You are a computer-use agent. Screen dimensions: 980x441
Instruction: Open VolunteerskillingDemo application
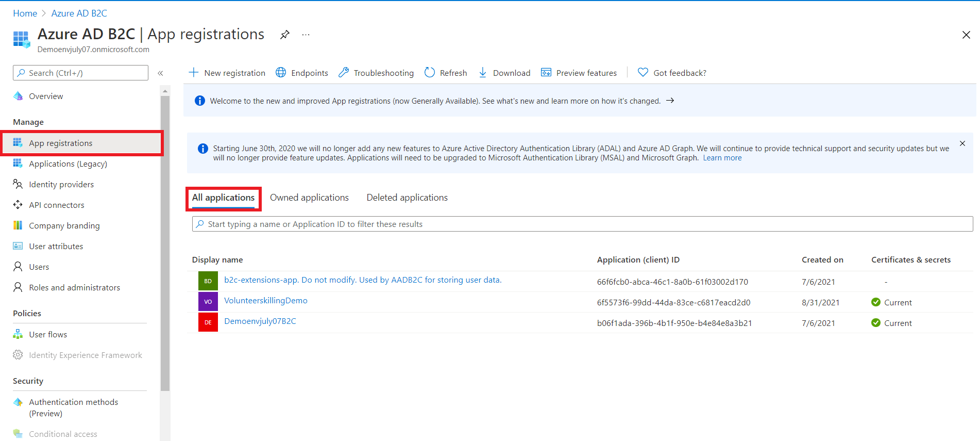265,300
